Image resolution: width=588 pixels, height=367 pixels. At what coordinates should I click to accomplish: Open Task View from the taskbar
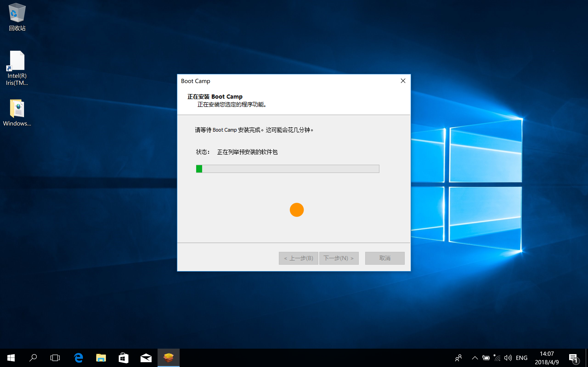[x=55, y=358]
